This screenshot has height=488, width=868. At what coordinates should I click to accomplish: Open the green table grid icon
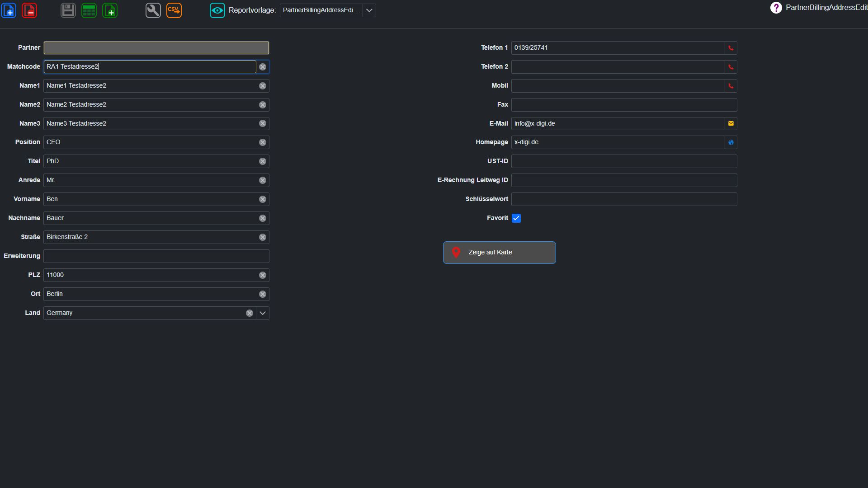pyautogui.click(x=89, y=10)
